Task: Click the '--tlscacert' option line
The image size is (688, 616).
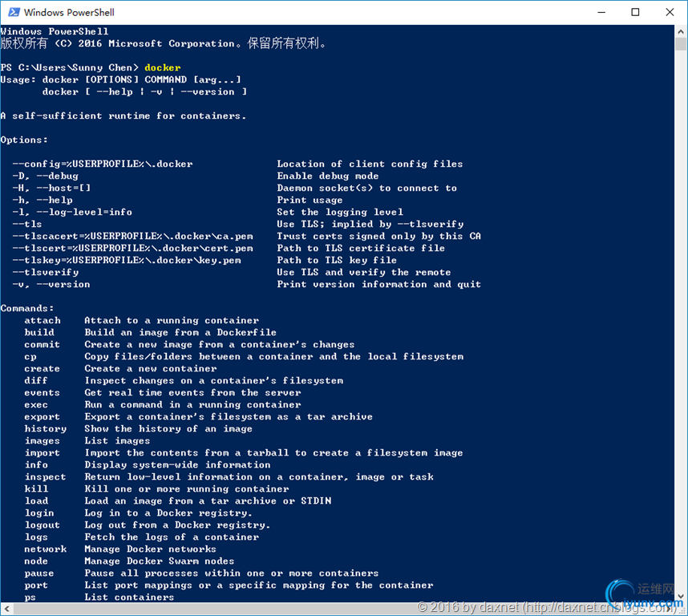Action: (132, 236)
